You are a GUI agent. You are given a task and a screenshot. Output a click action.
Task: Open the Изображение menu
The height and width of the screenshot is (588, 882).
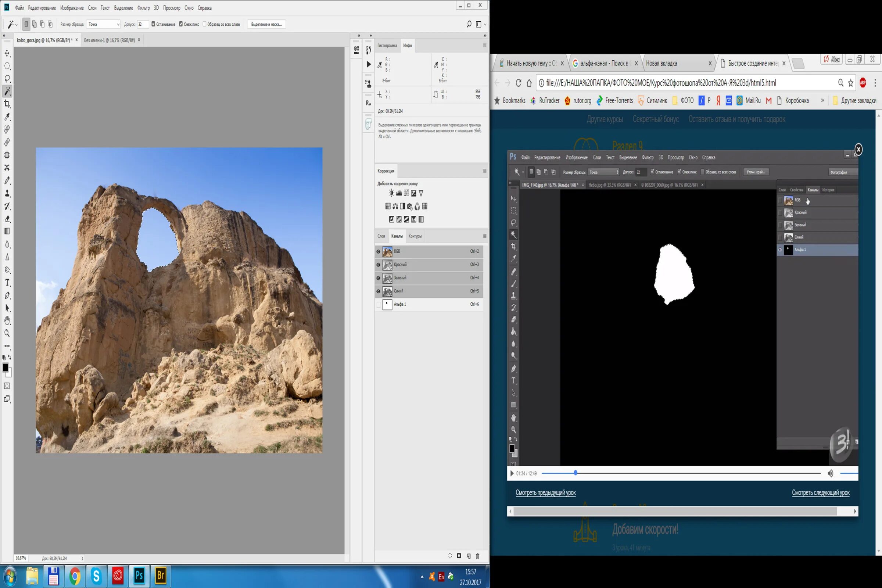[x=72, y=8]
